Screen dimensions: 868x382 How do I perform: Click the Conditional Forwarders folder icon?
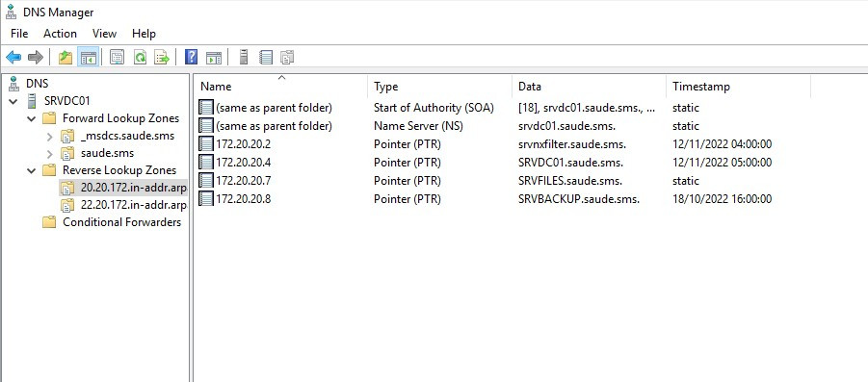click(x=49, y=222)
